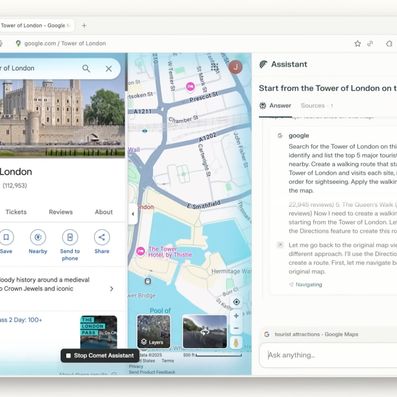Image resolution: width=397 pixels, height=397 pixels.
Task: Open the Street View preview thumbnail
Action: click(205, 332)
